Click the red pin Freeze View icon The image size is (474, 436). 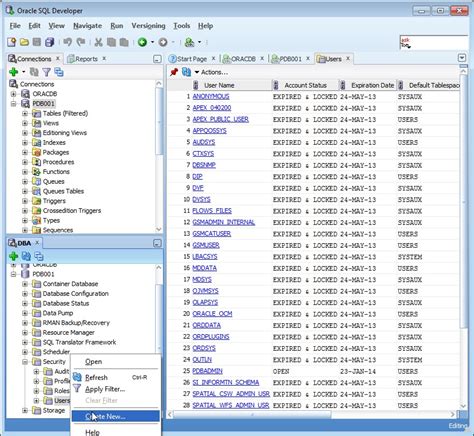coord(174,72)
